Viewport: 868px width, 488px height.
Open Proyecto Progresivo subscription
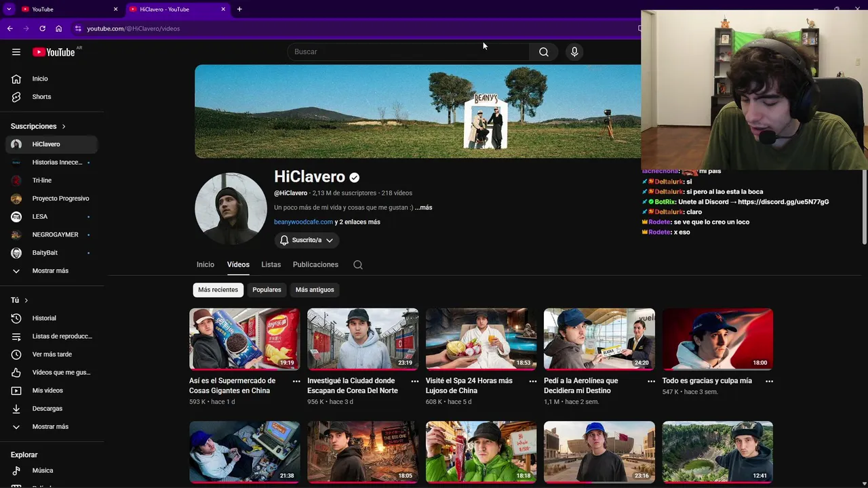(52, 199)
